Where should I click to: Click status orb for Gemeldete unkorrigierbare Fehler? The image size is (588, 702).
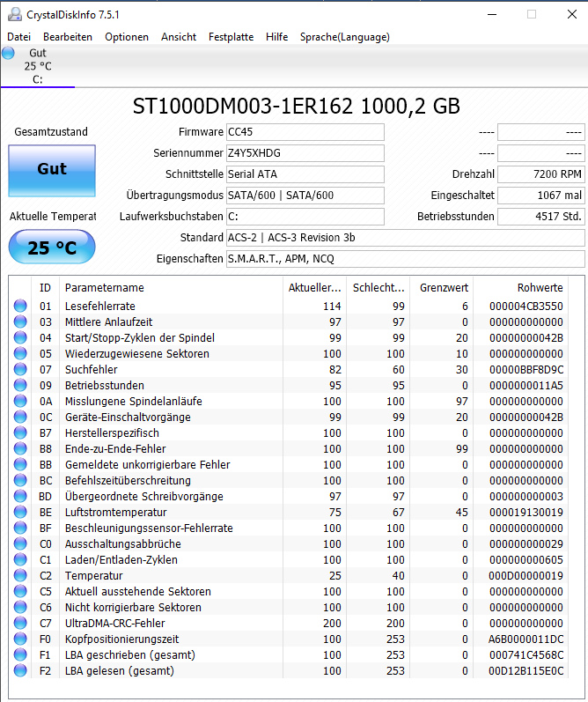pos(20,464)
